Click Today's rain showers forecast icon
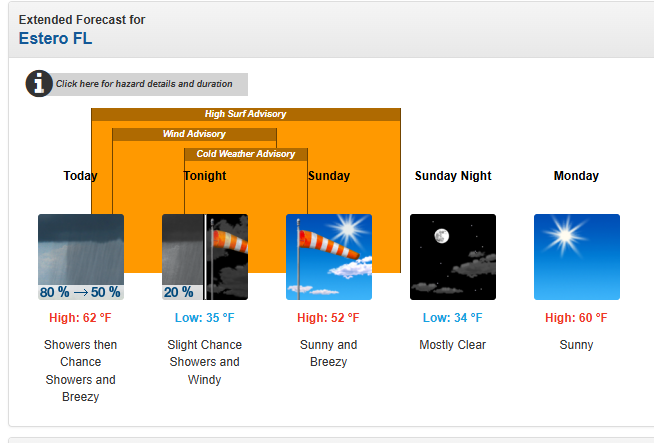The height and width of the screenshot is (443, 654). point(81,257)
